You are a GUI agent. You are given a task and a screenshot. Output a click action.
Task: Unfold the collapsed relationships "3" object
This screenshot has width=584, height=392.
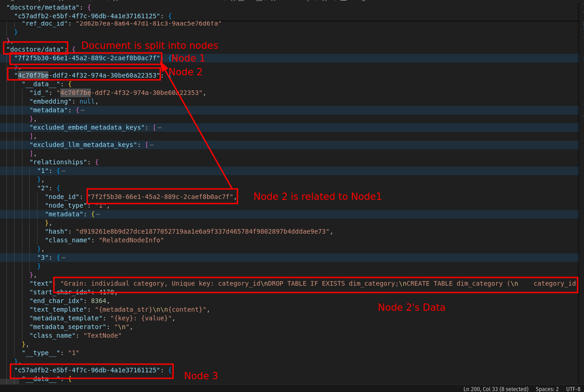pyautogui.click(x=63, y=257)
